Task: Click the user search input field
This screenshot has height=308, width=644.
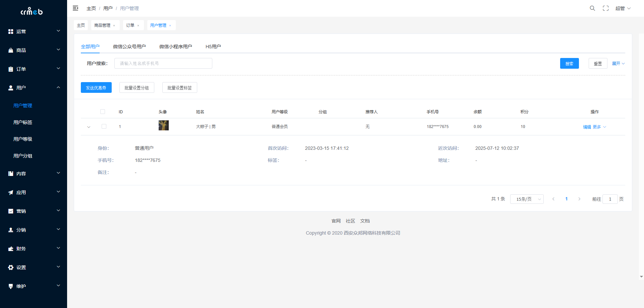Action: click(163, 63)
